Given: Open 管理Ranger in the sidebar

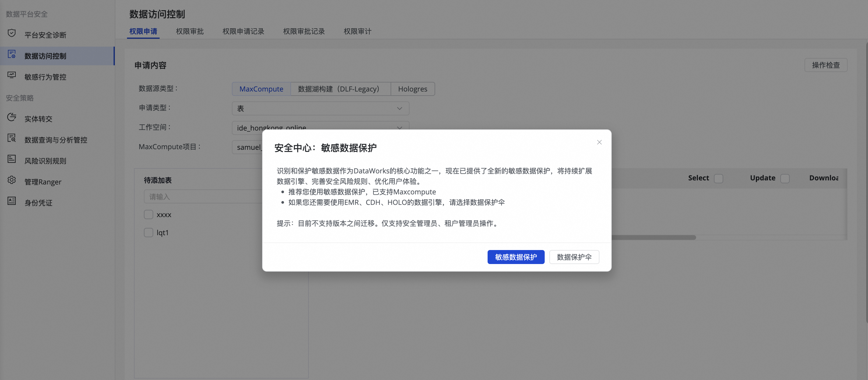Looking at the screenshot, I should [57, 181].
